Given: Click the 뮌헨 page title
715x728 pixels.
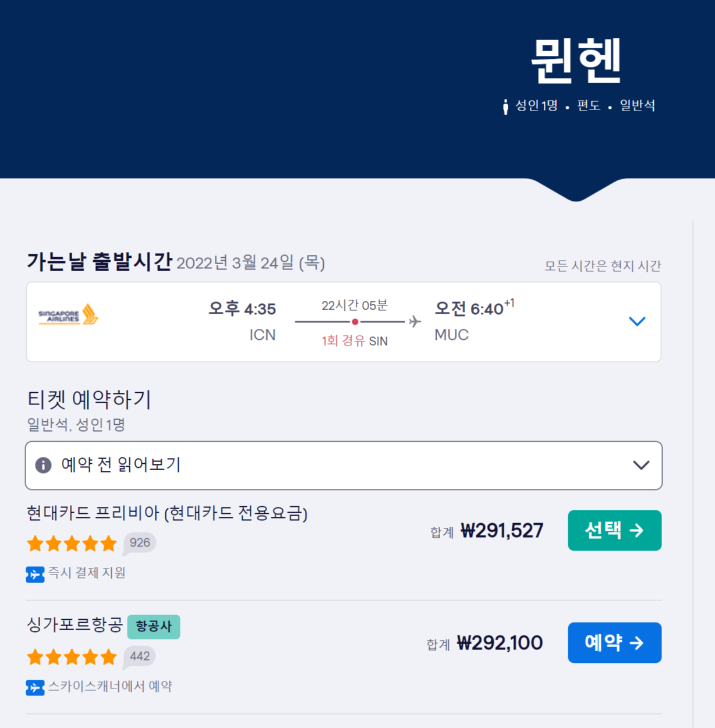Looking at the screenshot, I should 576,61.
